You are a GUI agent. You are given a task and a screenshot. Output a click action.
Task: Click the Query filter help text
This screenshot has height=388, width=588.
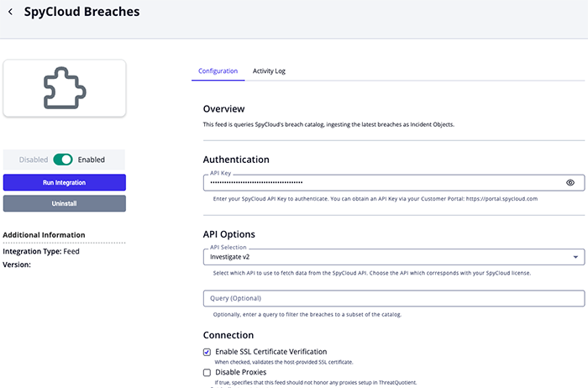coord(307,315)
